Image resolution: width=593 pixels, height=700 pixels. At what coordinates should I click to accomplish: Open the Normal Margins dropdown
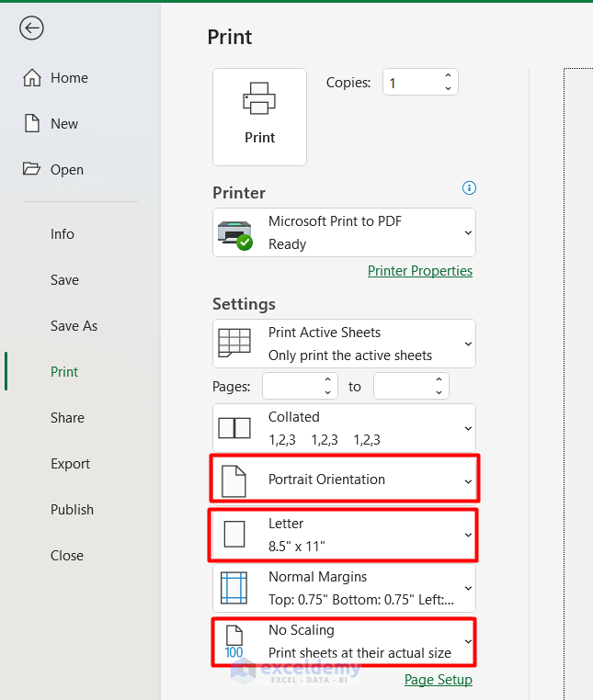pos(344,588)
